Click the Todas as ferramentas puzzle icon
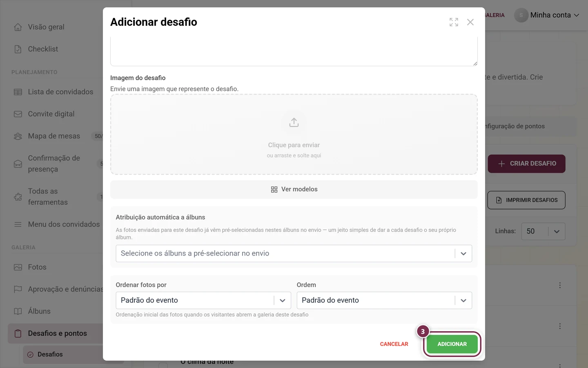Image resolution: width=588 pixels, height=368 pixels. pos(18,197)
